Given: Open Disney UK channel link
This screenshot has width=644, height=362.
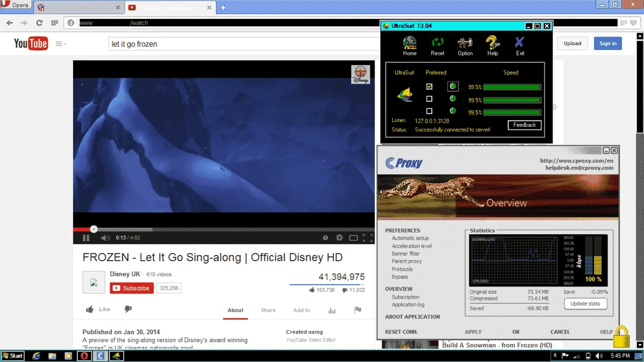Looking at the screenshot, I should click(125, 274).
